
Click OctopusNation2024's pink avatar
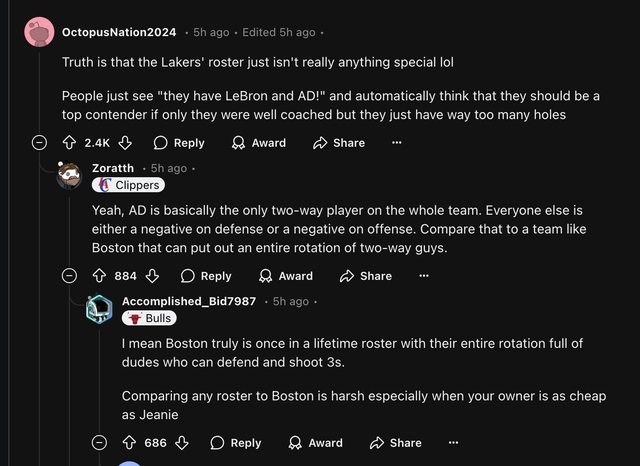[39, 33]
